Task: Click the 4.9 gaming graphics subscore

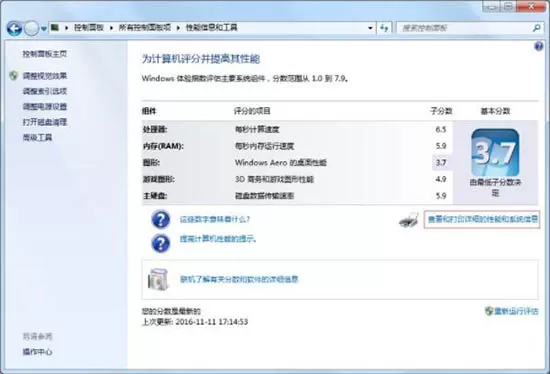Action: pyautogui.click(x=441, y=179)
